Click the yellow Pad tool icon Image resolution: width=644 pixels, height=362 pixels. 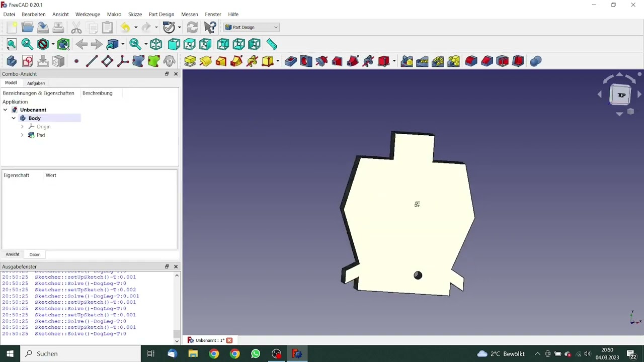pyautogui.click(x=190, y=61)
